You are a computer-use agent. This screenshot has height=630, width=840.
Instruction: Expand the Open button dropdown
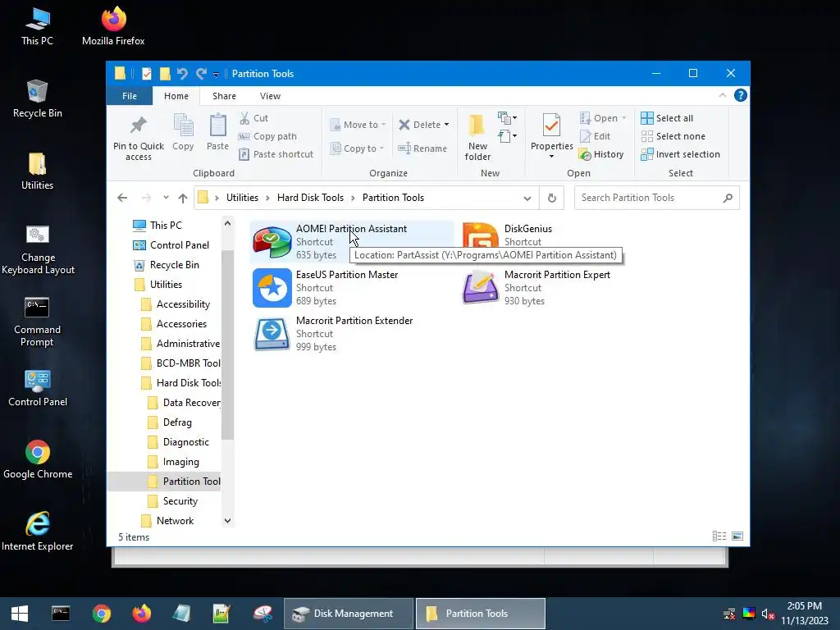[623, 118]
